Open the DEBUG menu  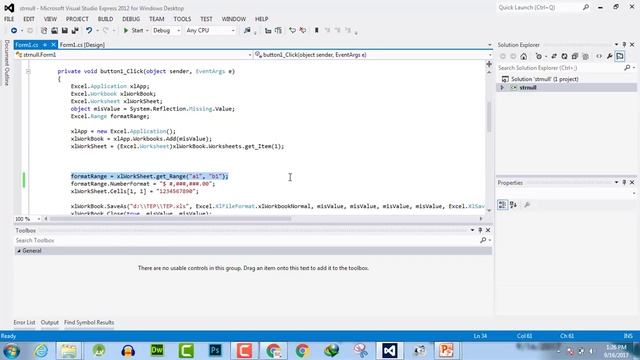coord(131,19)
